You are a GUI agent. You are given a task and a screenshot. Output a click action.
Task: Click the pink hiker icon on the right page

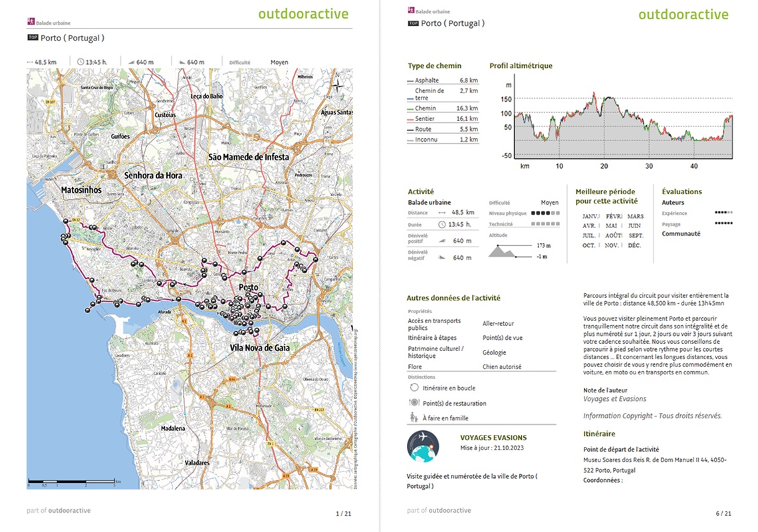click(411, 11)
